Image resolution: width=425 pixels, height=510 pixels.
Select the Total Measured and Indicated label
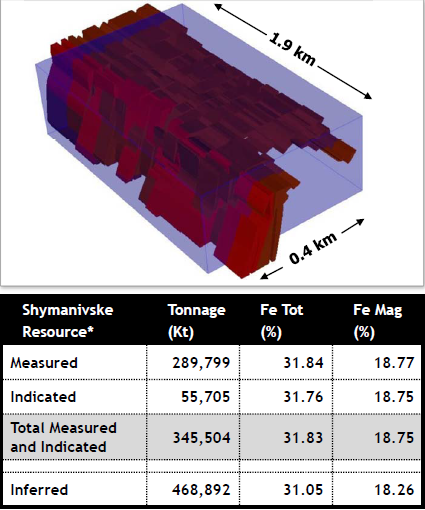(63, 437)
